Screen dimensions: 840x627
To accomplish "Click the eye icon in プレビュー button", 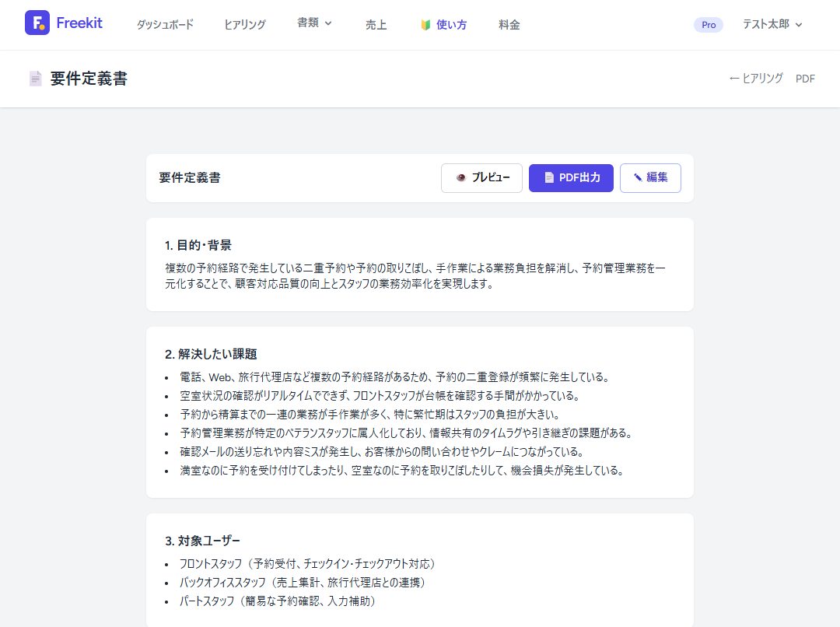I will click(x=460, y=178).
